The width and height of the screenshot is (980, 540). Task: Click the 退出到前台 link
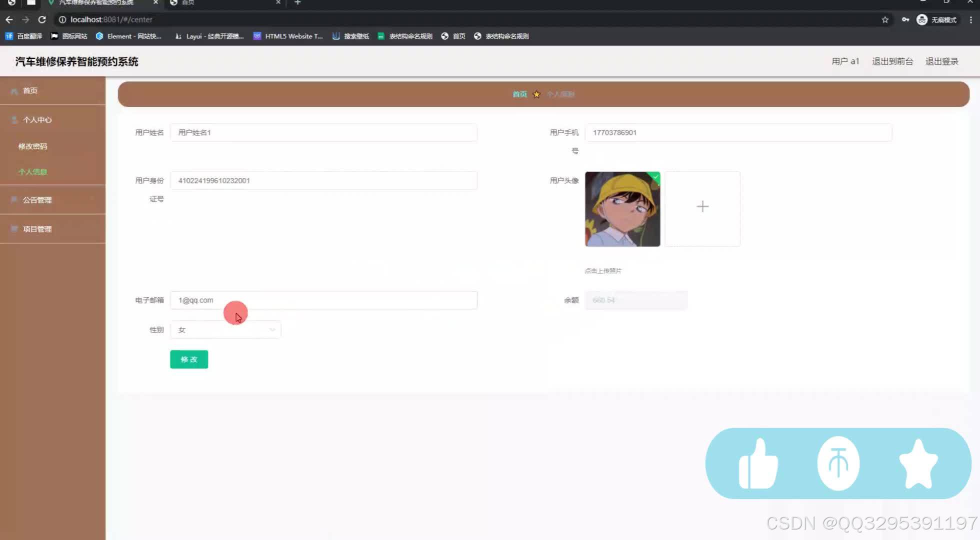point(892,61)
